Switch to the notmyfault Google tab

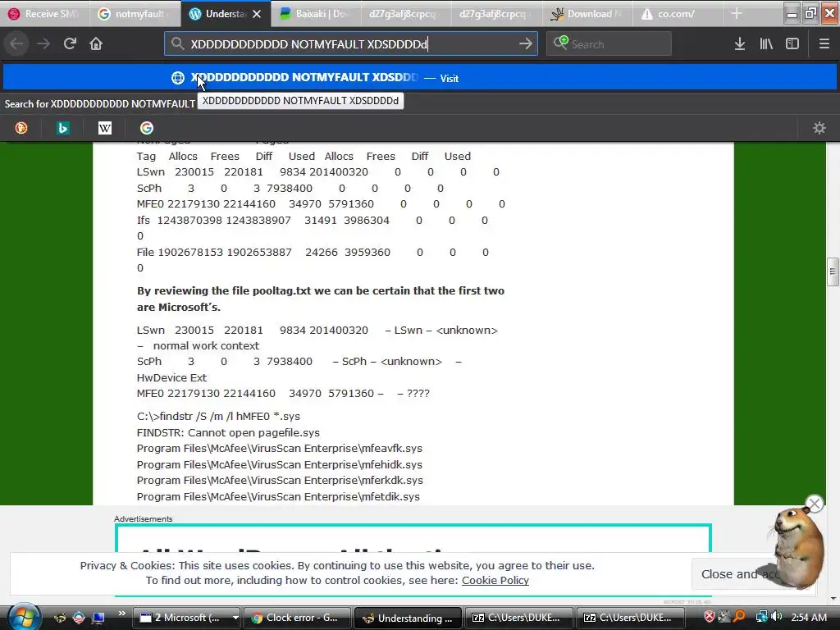tap(135, 14)
